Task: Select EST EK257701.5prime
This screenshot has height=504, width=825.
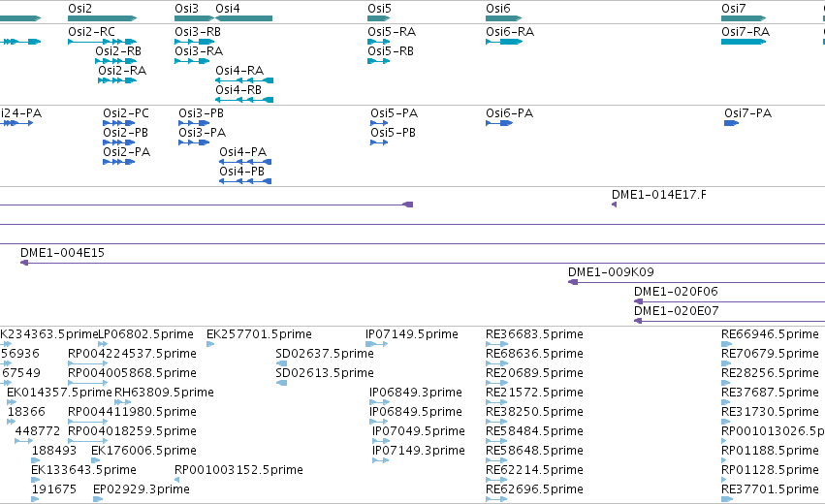Action: point(210,344)
